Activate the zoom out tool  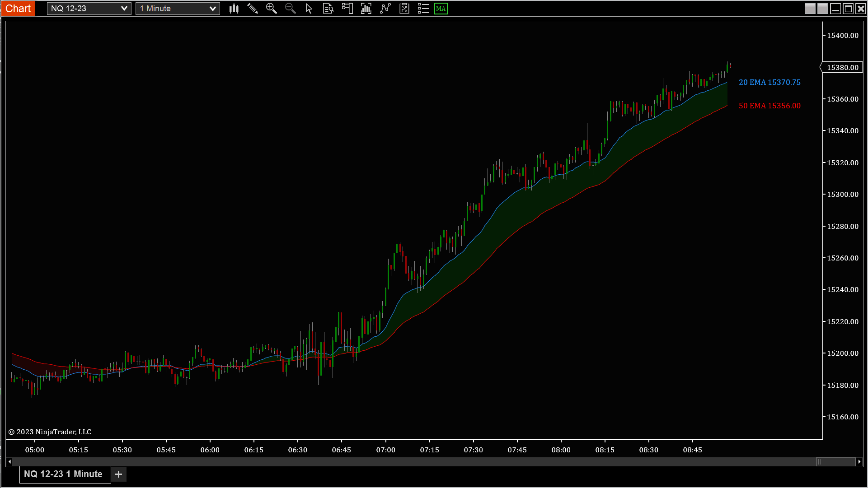[x=291, y=8]
